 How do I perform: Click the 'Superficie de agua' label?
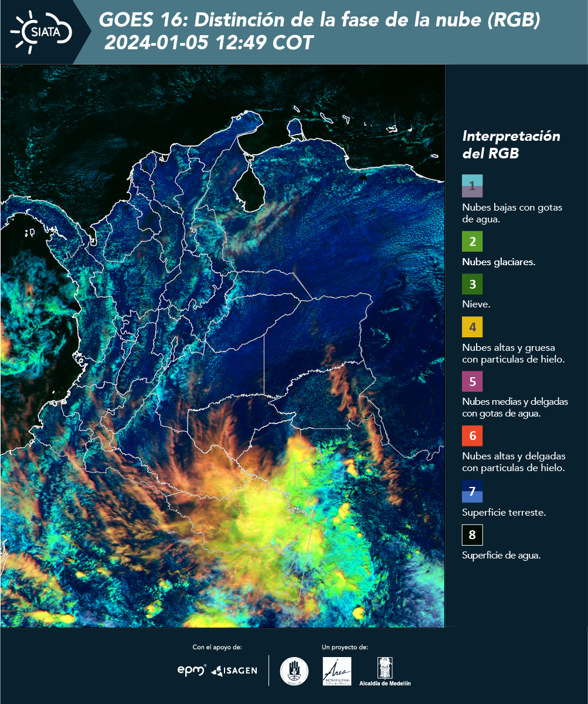[x=501, y=556]
